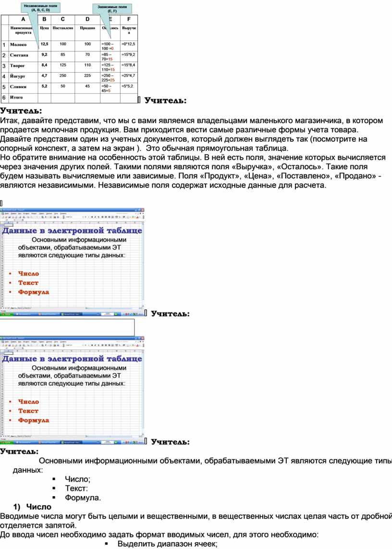Select column header B in the table
Image resolution: width=392 pixels, height=549 pixels.
[45, 19]
